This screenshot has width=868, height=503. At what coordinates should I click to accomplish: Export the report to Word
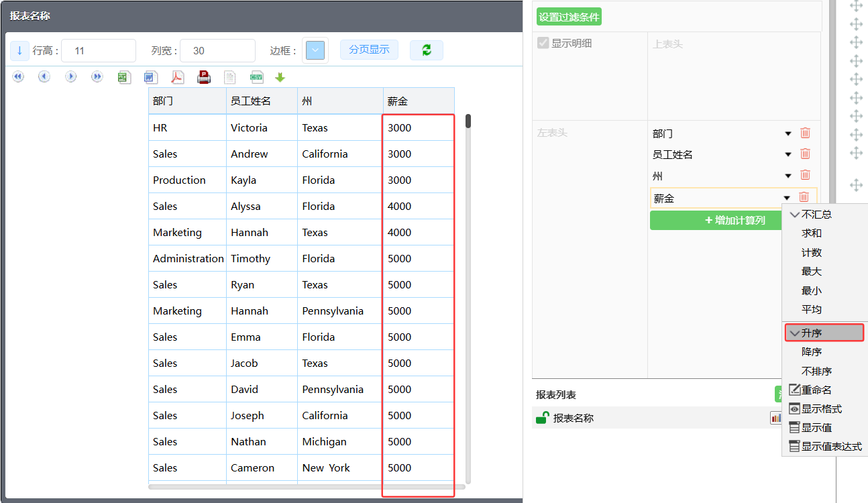pyautogui.click(x=150, y=77)
